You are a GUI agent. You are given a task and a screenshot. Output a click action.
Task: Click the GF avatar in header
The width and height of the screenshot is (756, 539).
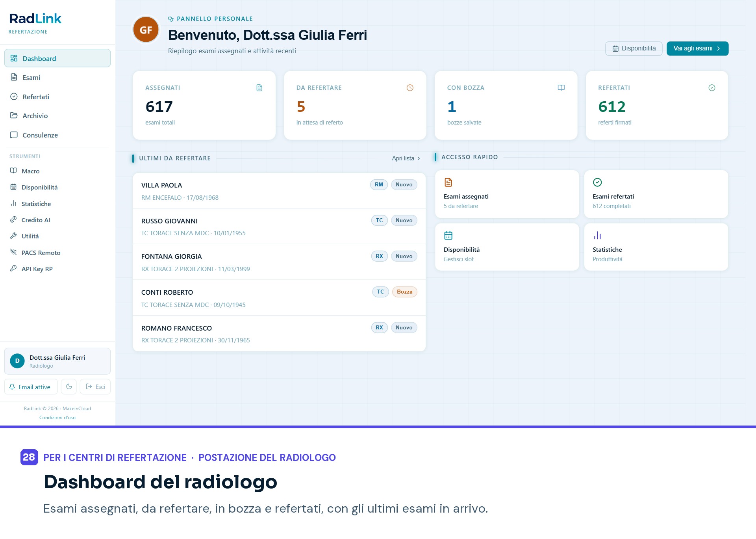tap(146, 30)
